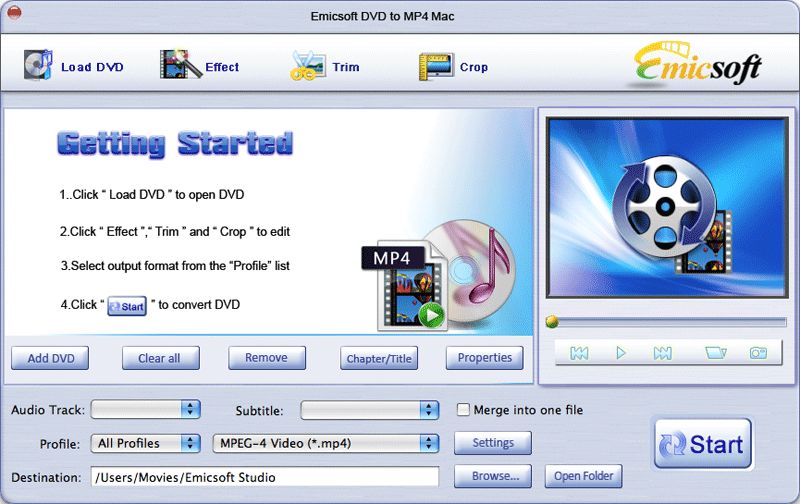
Task: Open the Subtitle dropdown
Action: [x=370, y=410]
